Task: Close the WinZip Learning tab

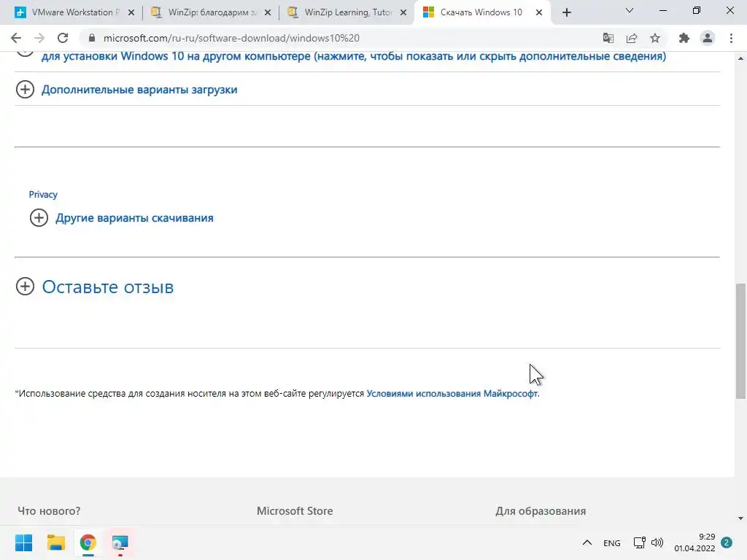Action: (403, 12)
